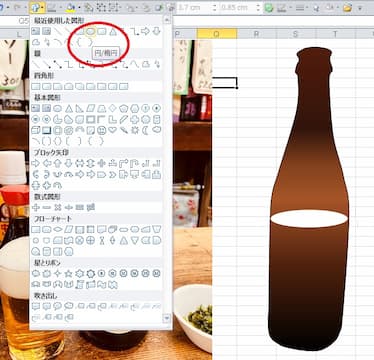
Task: Select column header Q
Action: (x=217, y=34)
